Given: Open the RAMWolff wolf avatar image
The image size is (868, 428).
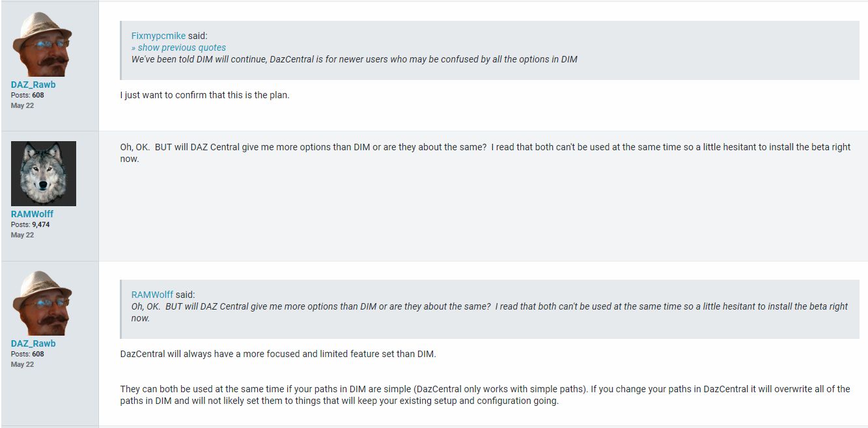Looking at the screenshot, I should click(43, 174).
